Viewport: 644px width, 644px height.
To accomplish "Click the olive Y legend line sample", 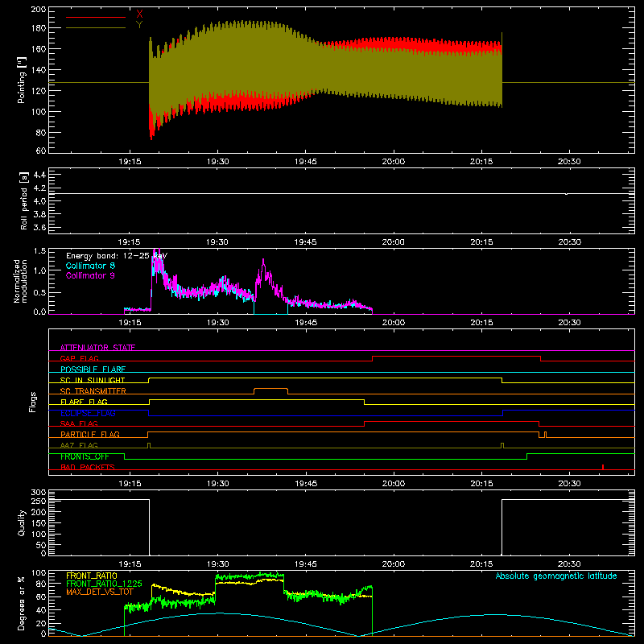I will click(96, 28).
